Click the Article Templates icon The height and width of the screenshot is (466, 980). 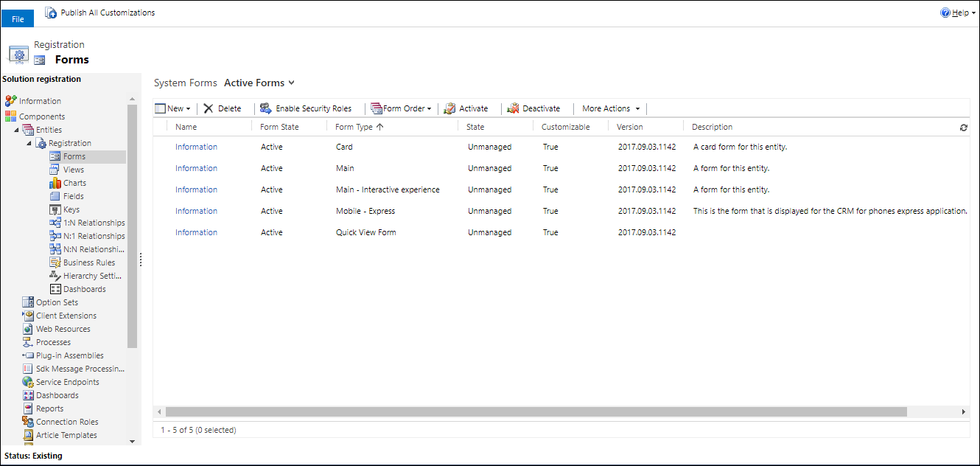click(x=28, y=435)
